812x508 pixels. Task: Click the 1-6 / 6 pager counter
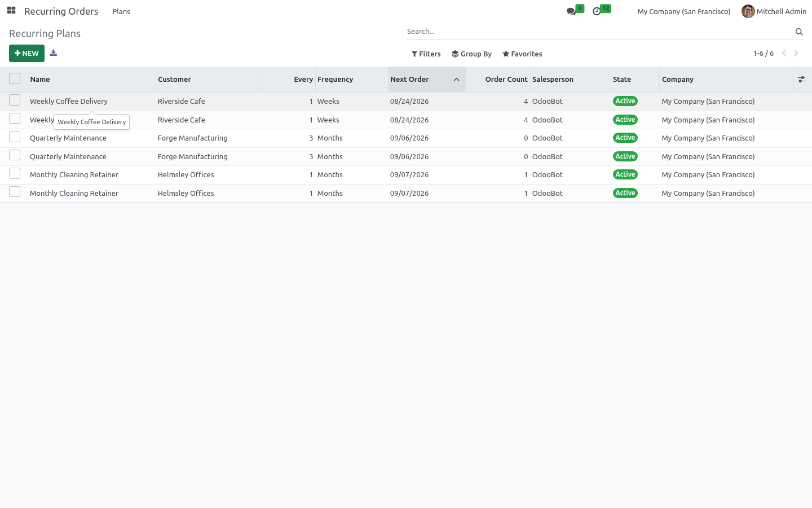coord(764,54)
